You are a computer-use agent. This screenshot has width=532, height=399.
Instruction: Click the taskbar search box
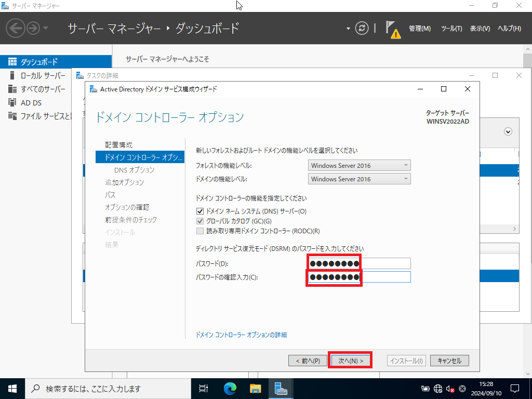pos(108,389)
